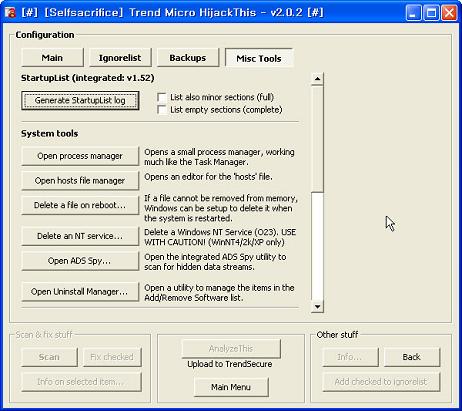
Task: Select the Misc Tools tab
Action: tap(259, 58)
